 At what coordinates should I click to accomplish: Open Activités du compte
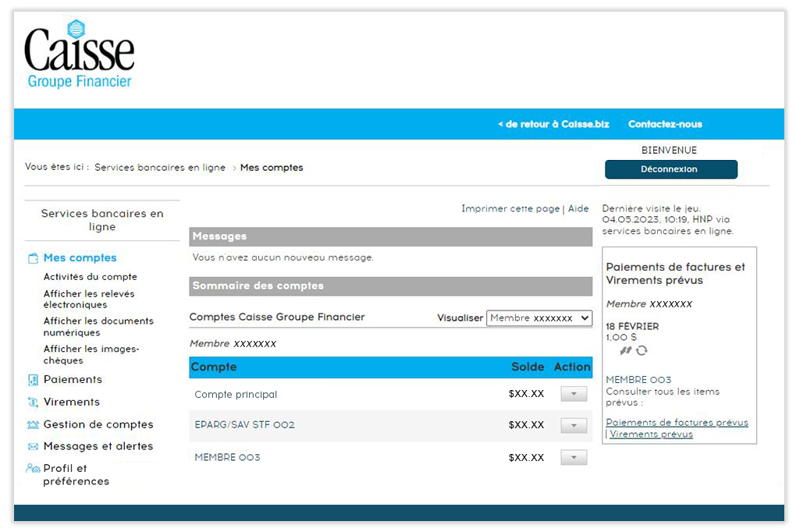pyautogui.click(x=91, y=277)
